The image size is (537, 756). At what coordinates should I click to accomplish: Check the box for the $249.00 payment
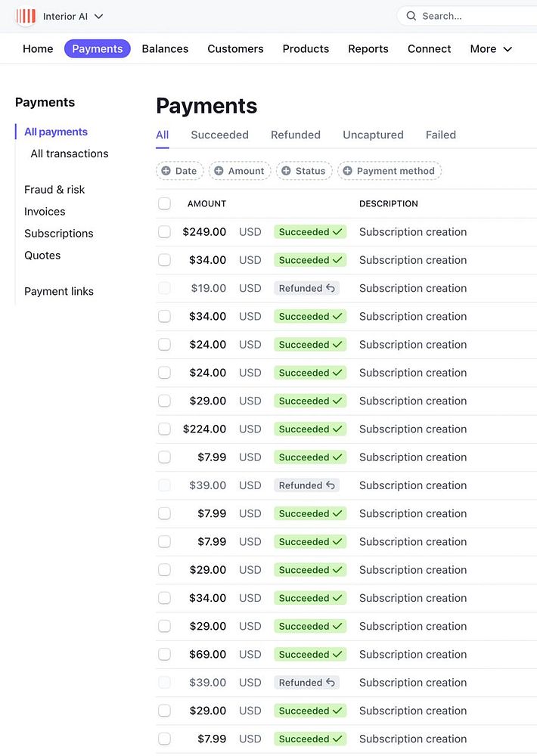(164, 232)
